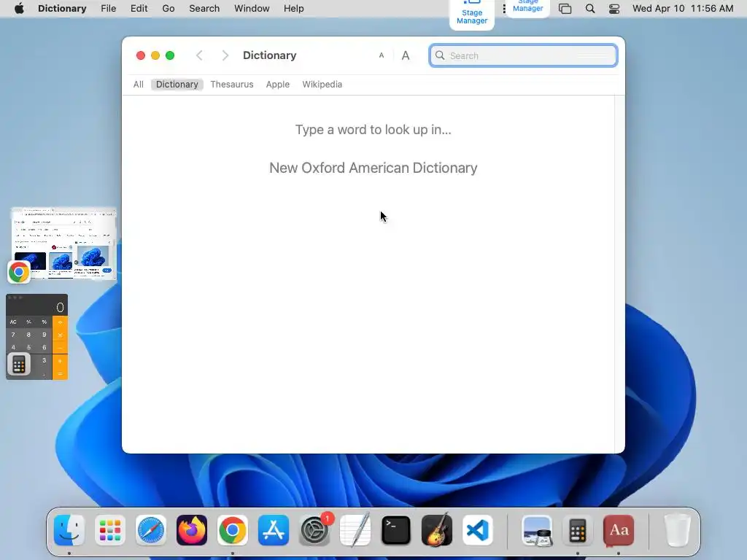
Task: Launch Firefox from the Dock
Action: click(192, 530)
